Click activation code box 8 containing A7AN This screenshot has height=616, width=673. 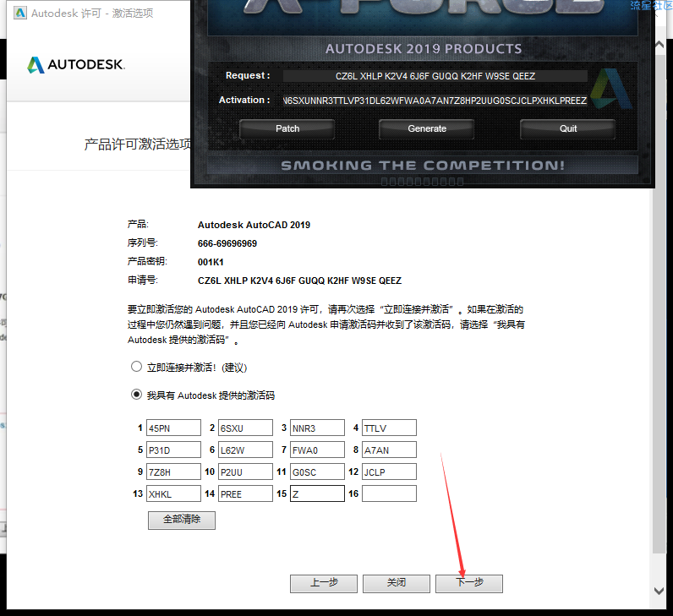pyautogui.click(x=389, y=450)
